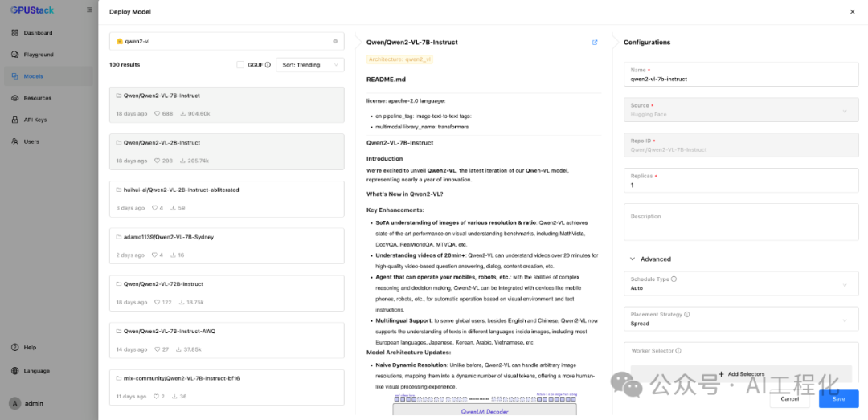Click the heart icon on Qwen2-VL-7B-Instruct-AWQ
The height and width of the screenshot is (420, 868).
(158, 349)
